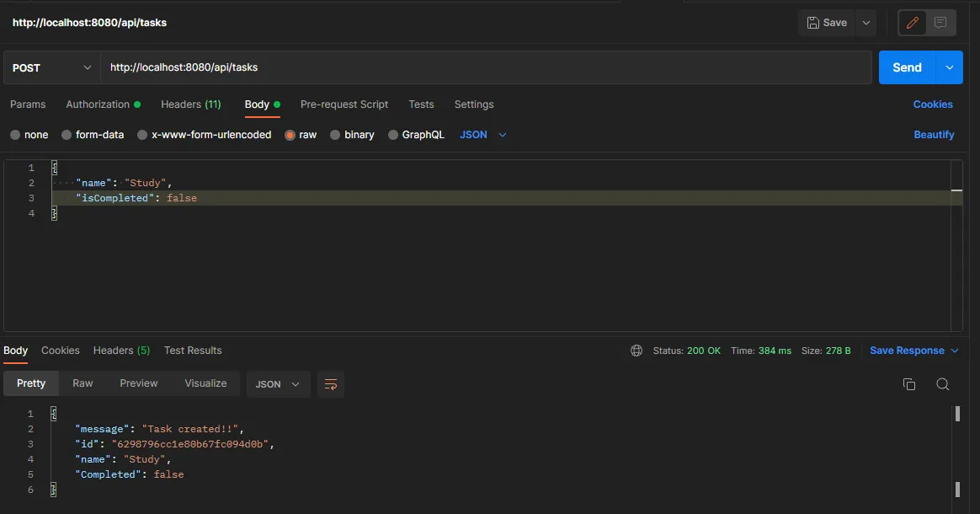Click the Save button with disk icon
Image resolution: width=980 pixels, height=514 pixels.
(827, 23)
